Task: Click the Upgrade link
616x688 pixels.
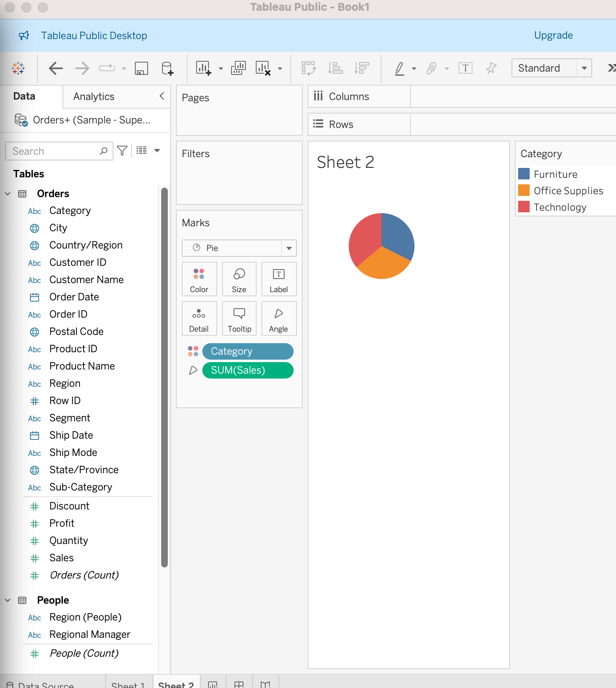Action: point(553,35)
